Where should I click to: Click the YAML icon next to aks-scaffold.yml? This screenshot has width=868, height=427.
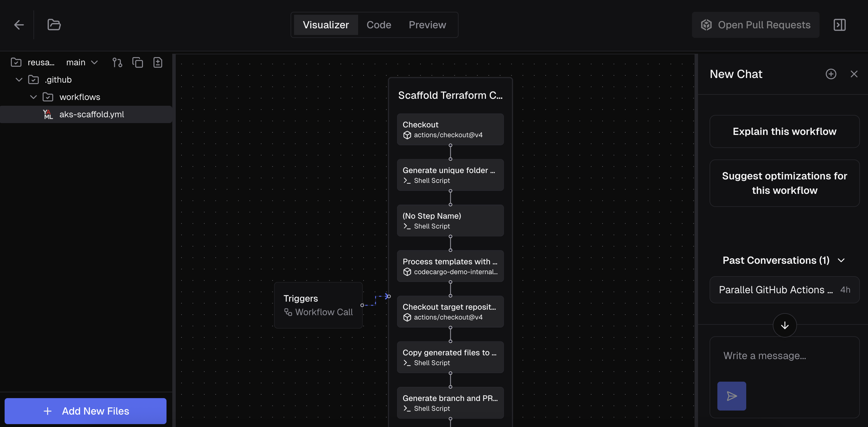click(47, 114)
